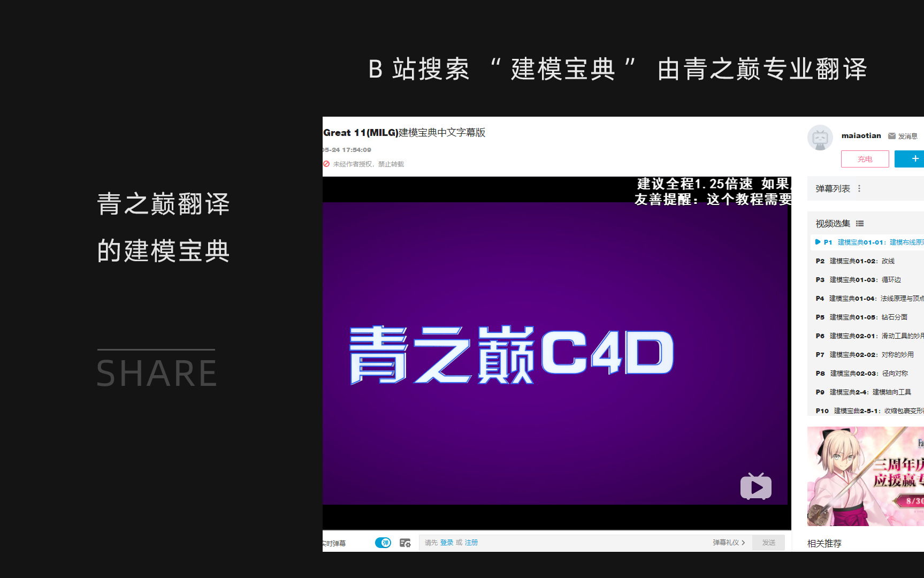Click the danmaku text input field

tap(585, 543)
